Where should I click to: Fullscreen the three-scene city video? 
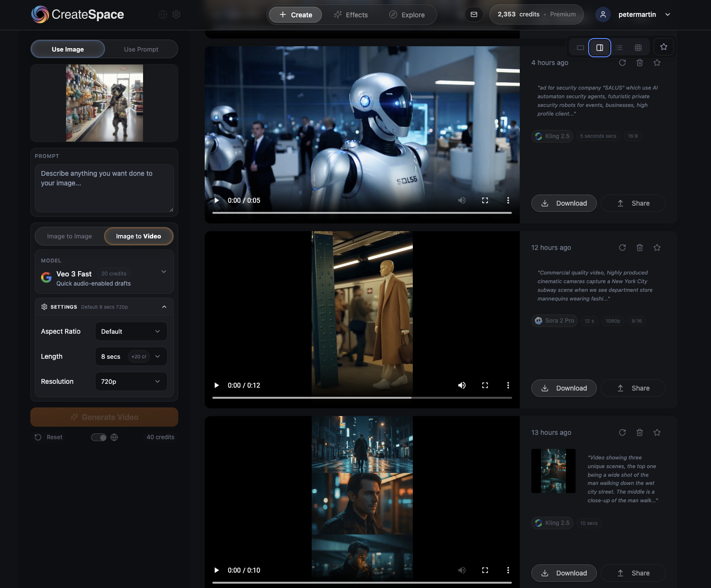(x=485, y=570)
